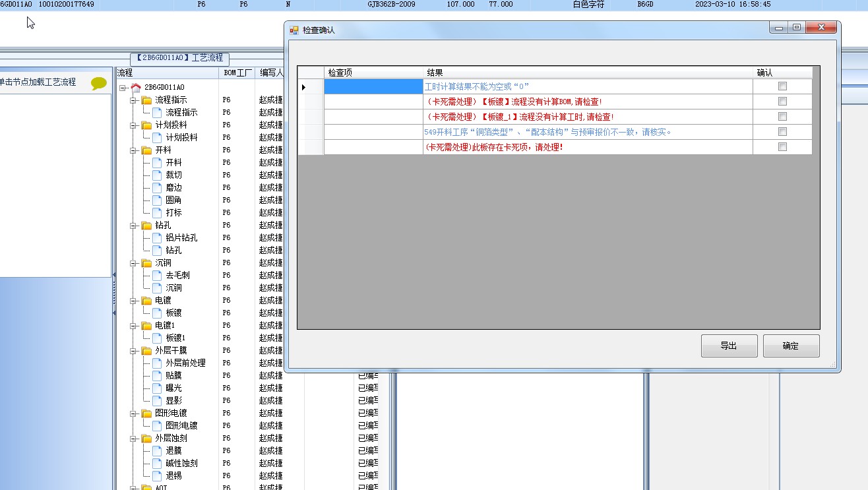This screenshot has height=490, width=868.
Task: Collapse the 计划投料 folder node
Action: click(x=133, y=125)
